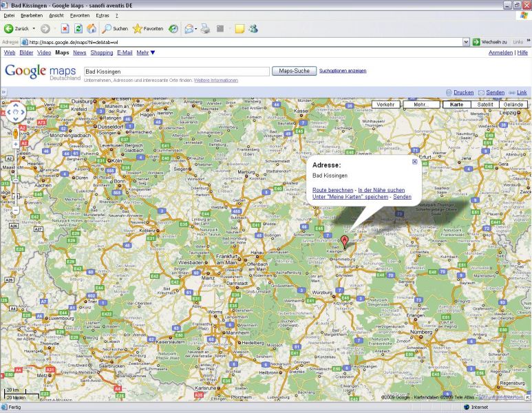The width and height of the screenshot is (532, 413).
Task: Click the address bar URL field
Action: [x=242, y=42]
